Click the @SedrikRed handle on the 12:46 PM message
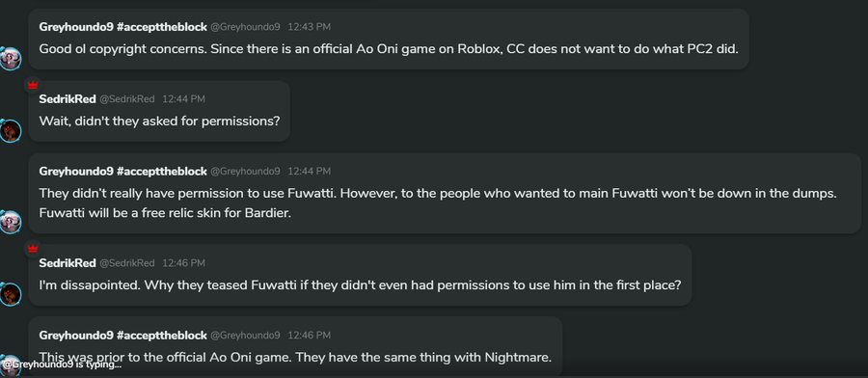The image size is (868, 378). (126, 263)
